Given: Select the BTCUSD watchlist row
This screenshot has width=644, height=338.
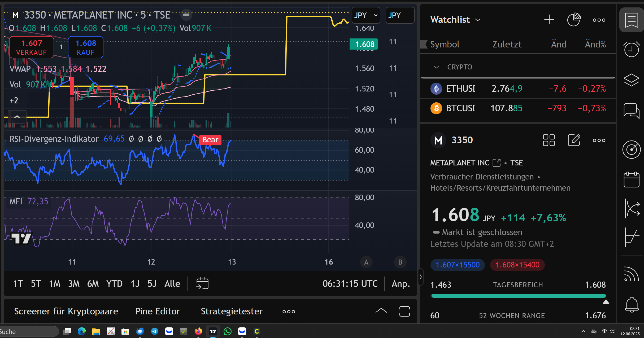Looking at the screenshot, I should coord(518,108).
